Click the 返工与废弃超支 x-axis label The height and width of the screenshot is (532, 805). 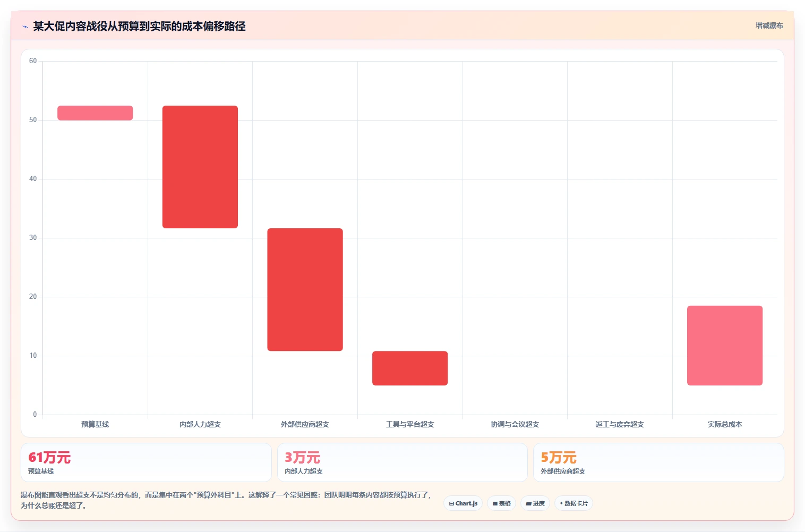pos(620,424)
